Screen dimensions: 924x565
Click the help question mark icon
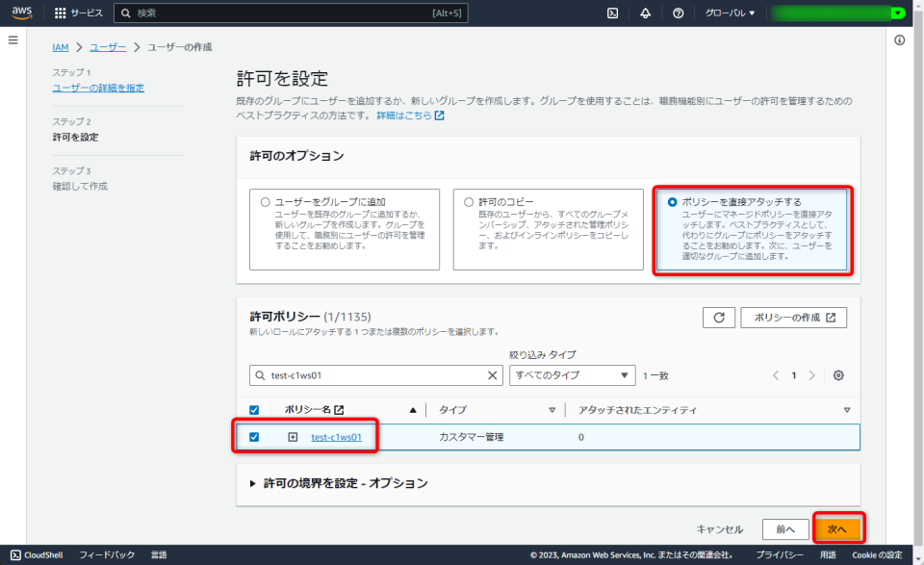678,13
